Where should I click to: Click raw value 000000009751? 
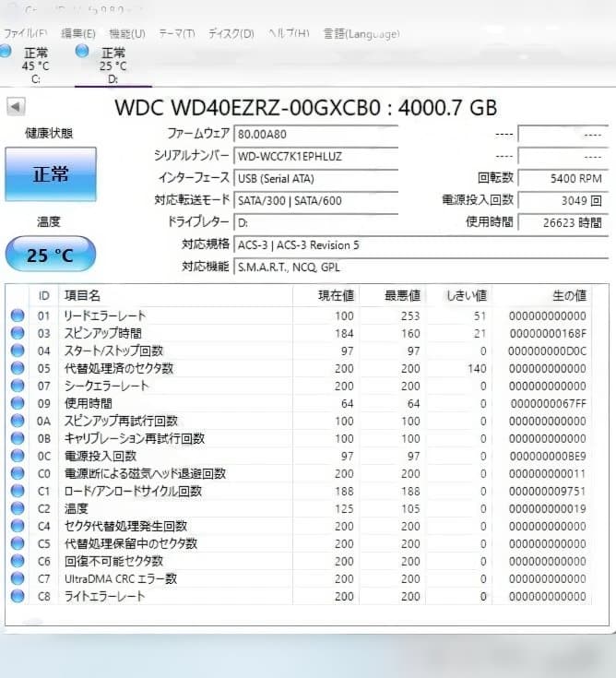coord(547,491)
